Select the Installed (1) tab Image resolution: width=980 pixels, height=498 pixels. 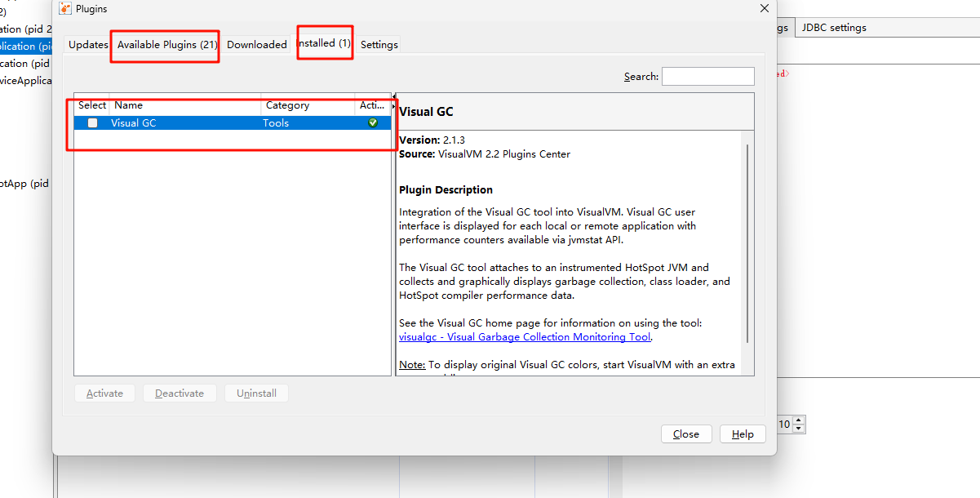324,43
